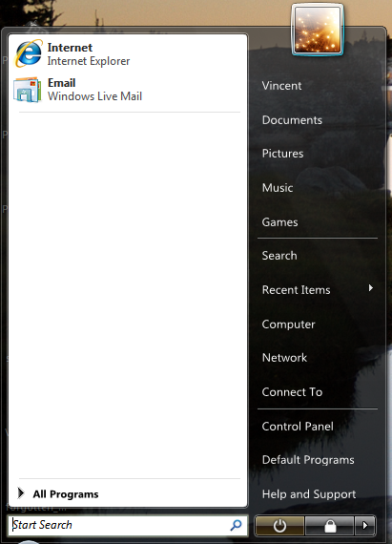The height and width of the screenshot is (544, 392).
Task: Open the Music folder
Action: (278, 188)
